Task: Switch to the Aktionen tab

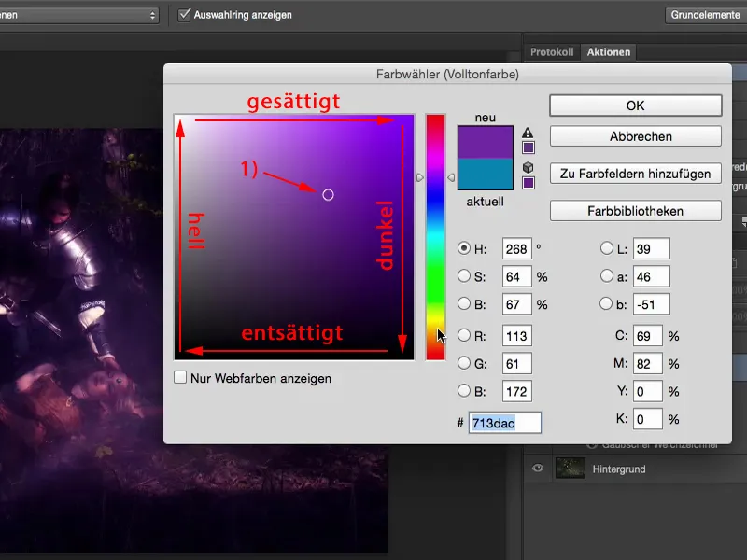Action: (x=609, y=52)
